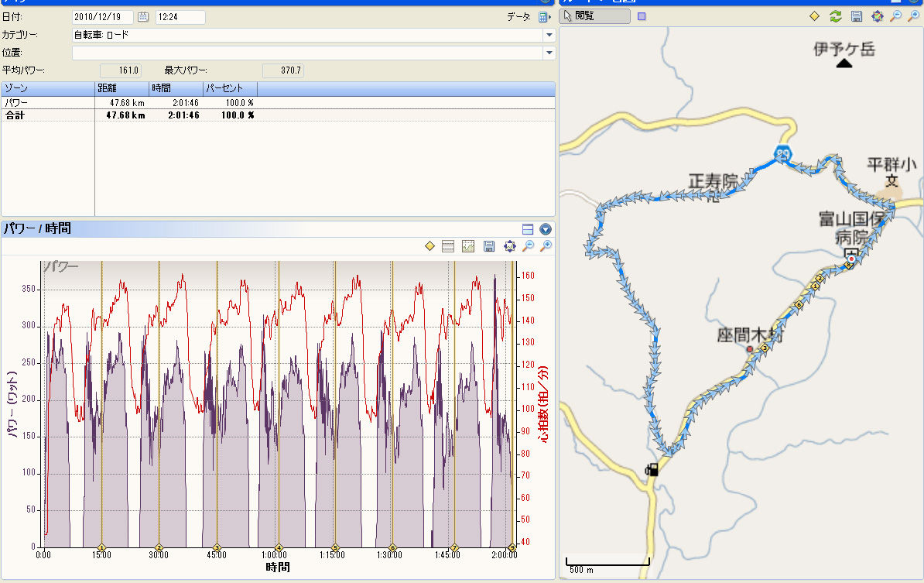Toggle lap markers on the power chart
This screenshot has width=924, height=583.
pyautogui.click(x=429, y=246)
